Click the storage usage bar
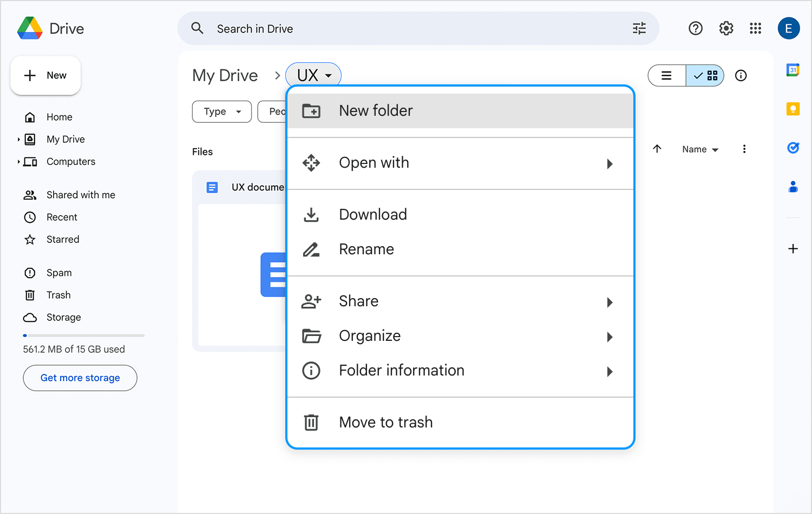 coord(84,335)
